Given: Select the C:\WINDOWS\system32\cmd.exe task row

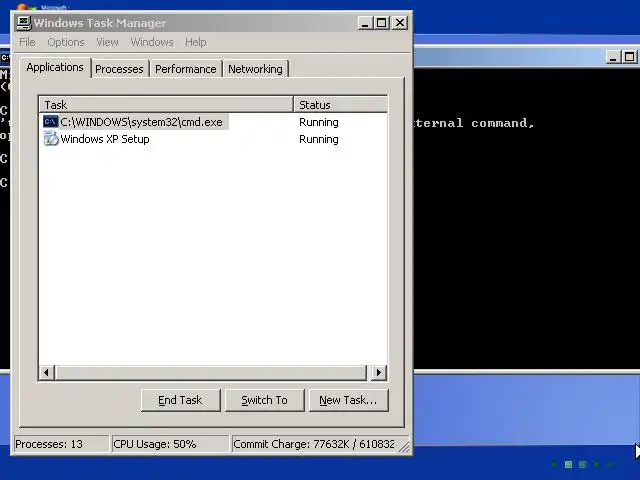Looking at the screenshot, I should coord(213,122).
